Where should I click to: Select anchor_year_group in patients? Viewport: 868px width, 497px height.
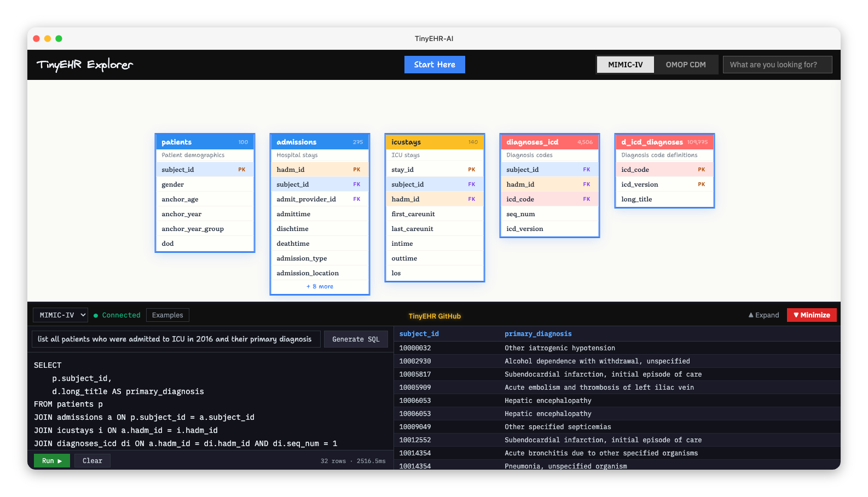click(205, 229)
